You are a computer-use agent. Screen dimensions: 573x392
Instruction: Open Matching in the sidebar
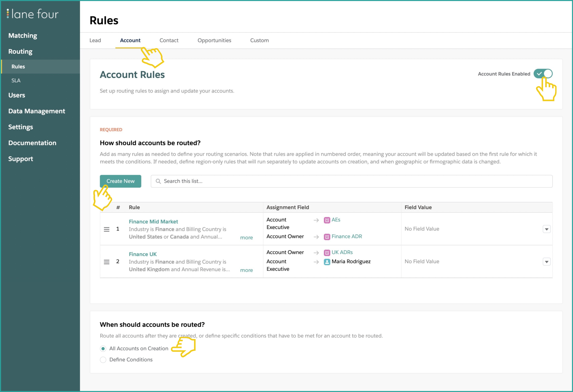click(x=23, y=36)
